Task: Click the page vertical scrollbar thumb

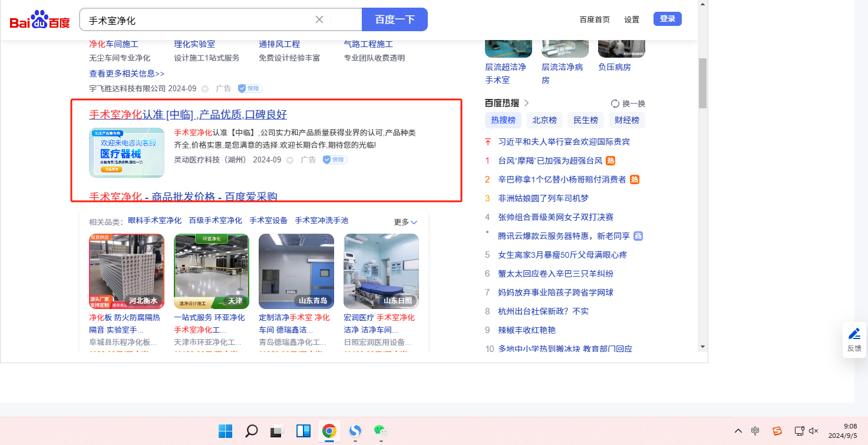Action: pos(702,83)
